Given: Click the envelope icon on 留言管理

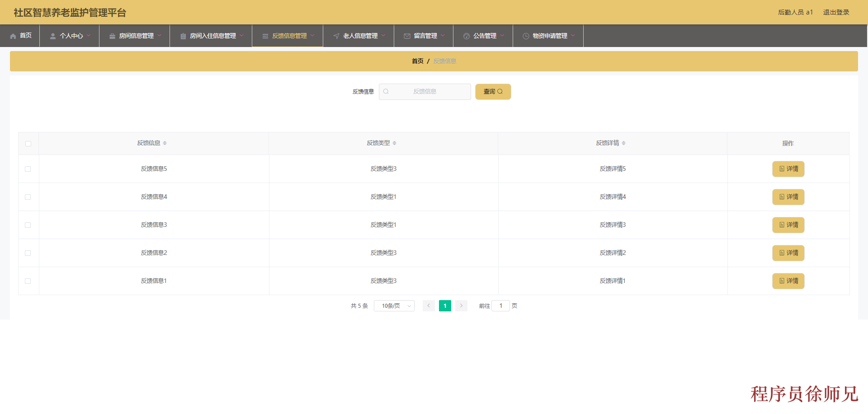Looking at the screenshot, I should 406,36.
